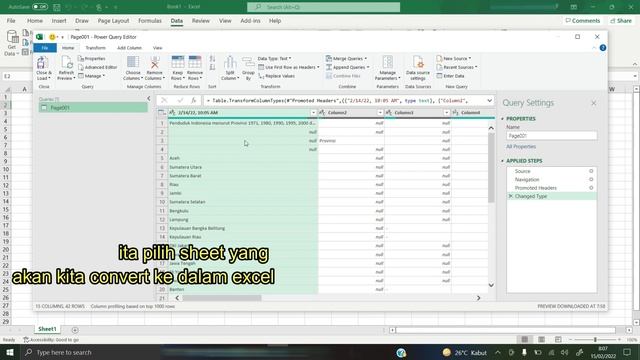This screenshot has height=360, width=640.
Task: Open Data Type: Text dropdown
Action: coord(275,59)
